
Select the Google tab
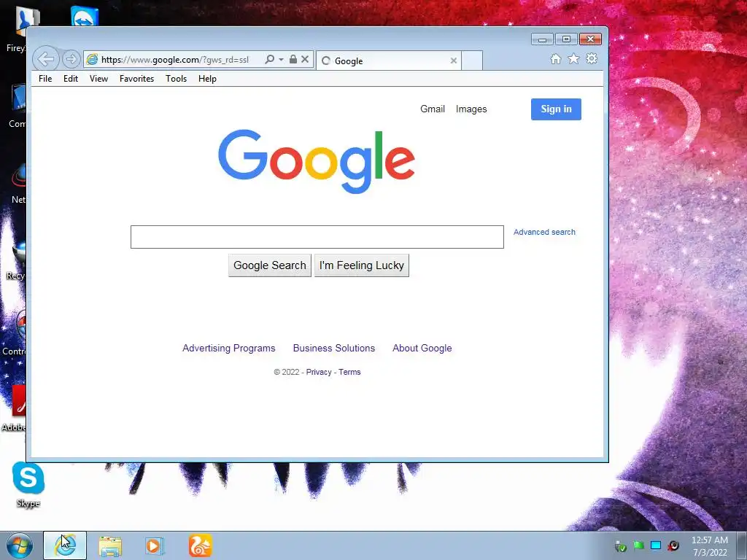[389, 61]
